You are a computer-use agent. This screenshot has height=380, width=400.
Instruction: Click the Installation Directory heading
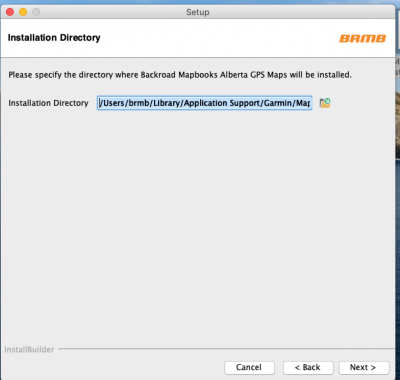coord(54,38)
